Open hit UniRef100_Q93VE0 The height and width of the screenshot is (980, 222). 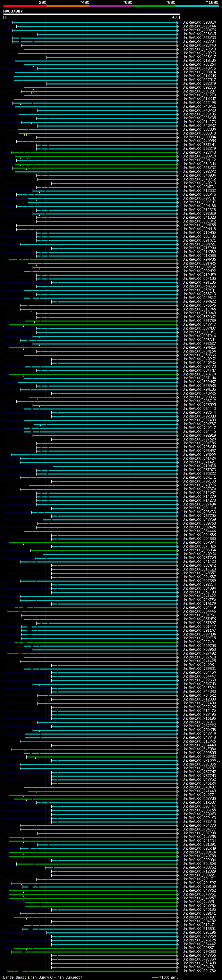tap(199, 156)
